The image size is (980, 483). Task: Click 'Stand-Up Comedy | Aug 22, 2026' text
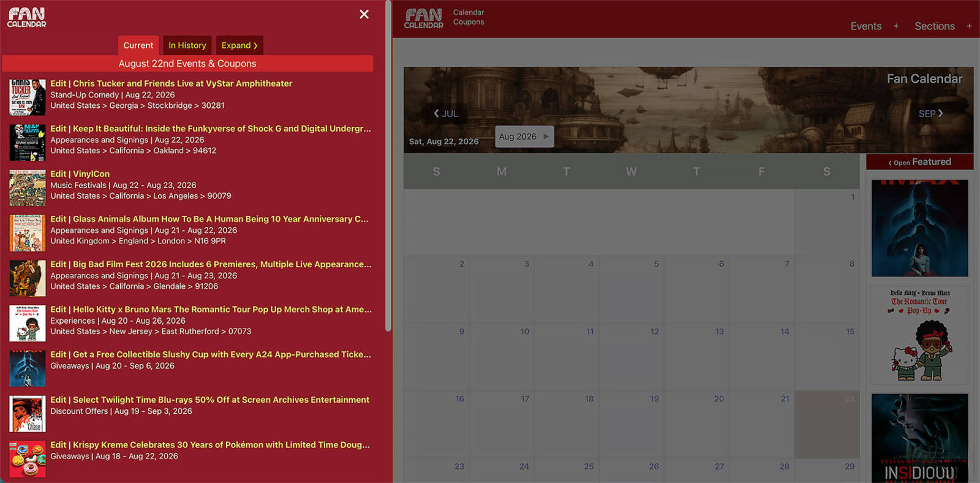pos(113,95)
